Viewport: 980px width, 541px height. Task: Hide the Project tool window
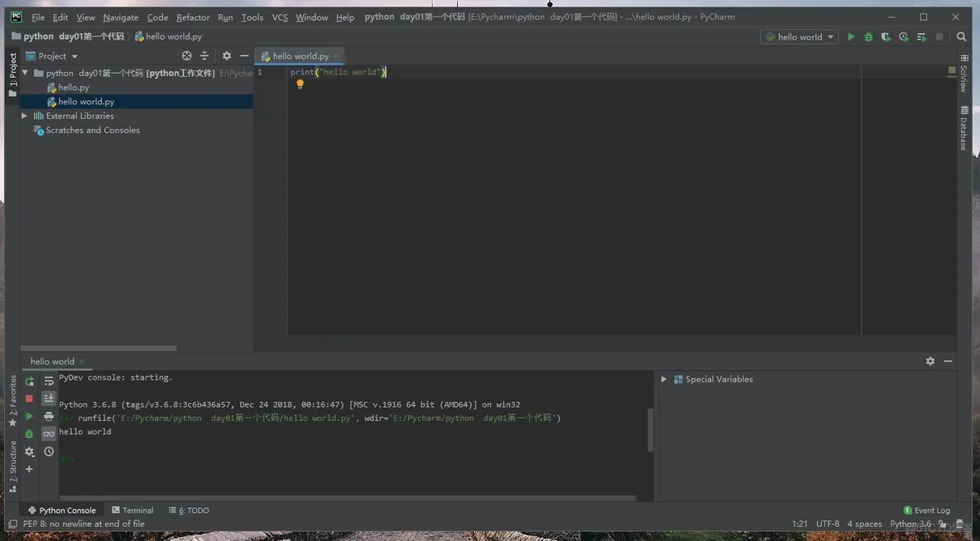pos(243,55)
